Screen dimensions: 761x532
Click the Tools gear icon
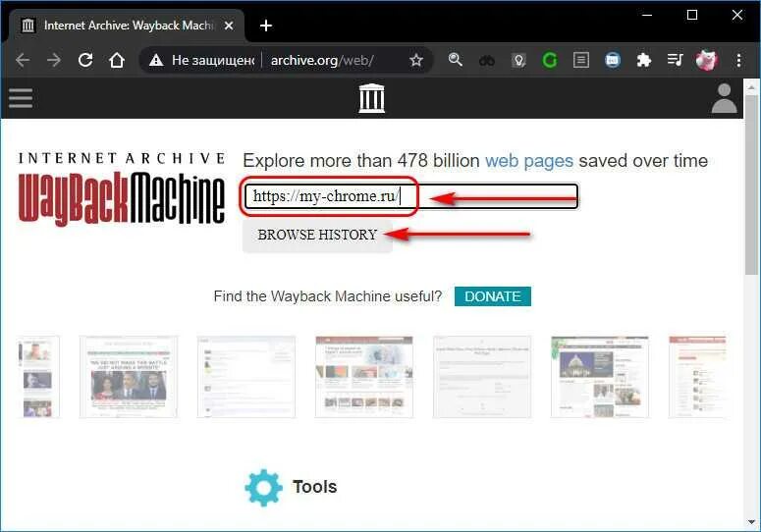coord(263,488)
